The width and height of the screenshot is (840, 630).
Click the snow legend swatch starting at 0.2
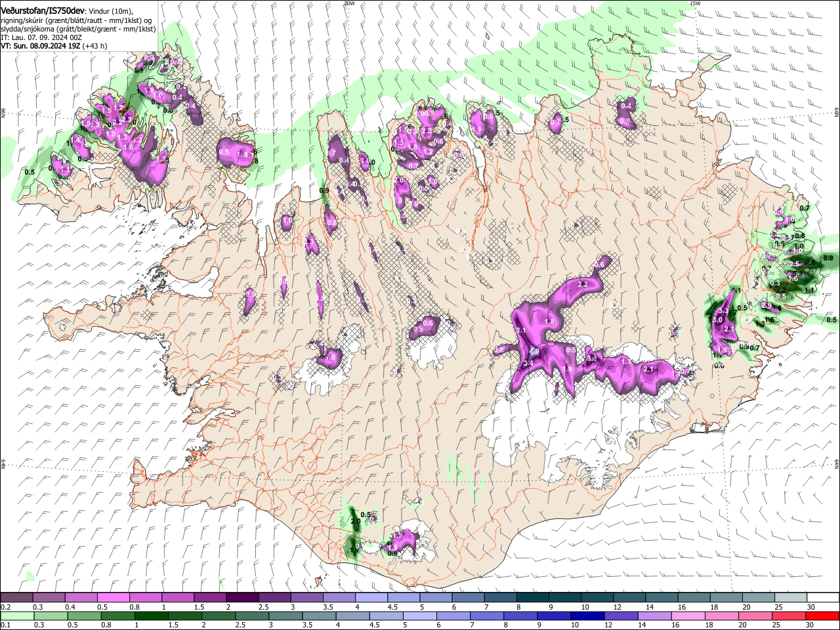pyautogui.click(x=17, y=598)
